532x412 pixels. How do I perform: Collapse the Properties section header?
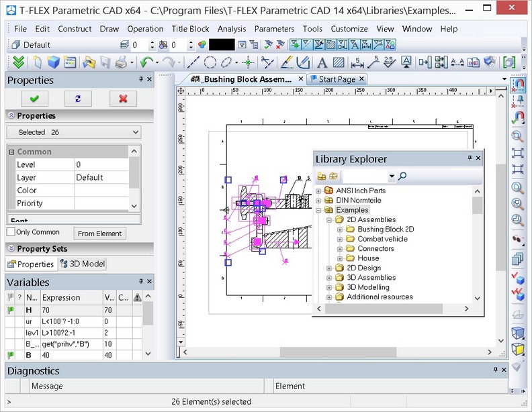11,115
